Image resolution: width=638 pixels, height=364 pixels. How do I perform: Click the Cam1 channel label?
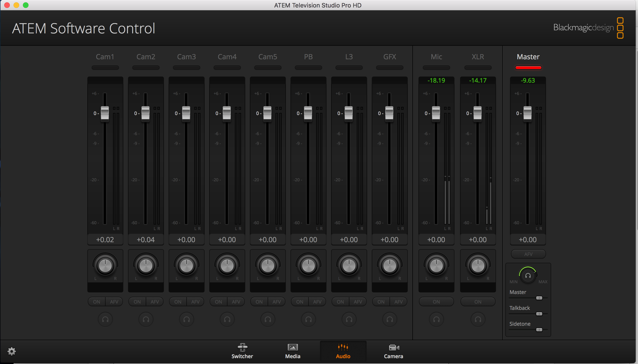pos(105,57)
